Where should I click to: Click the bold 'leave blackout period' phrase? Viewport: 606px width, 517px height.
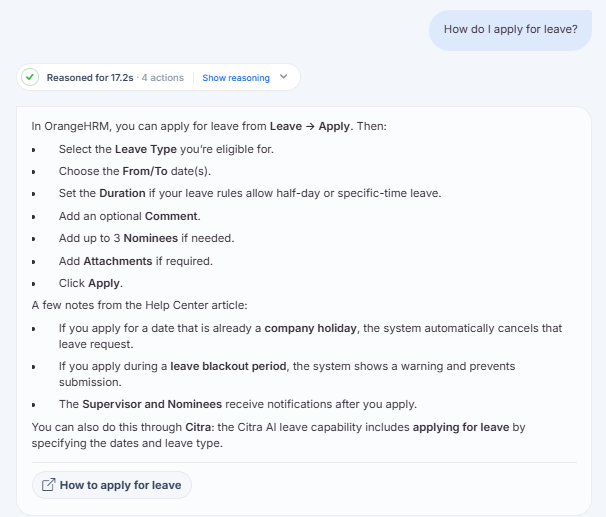228,366
